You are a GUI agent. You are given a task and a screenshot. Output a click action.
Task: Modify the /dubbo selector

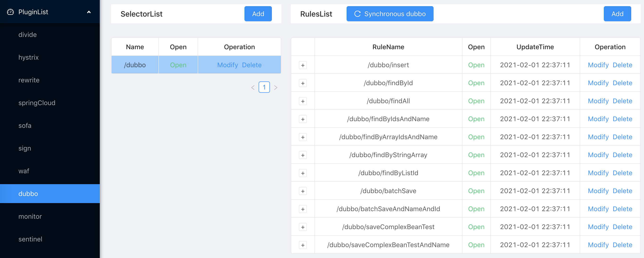pos(227,65)
